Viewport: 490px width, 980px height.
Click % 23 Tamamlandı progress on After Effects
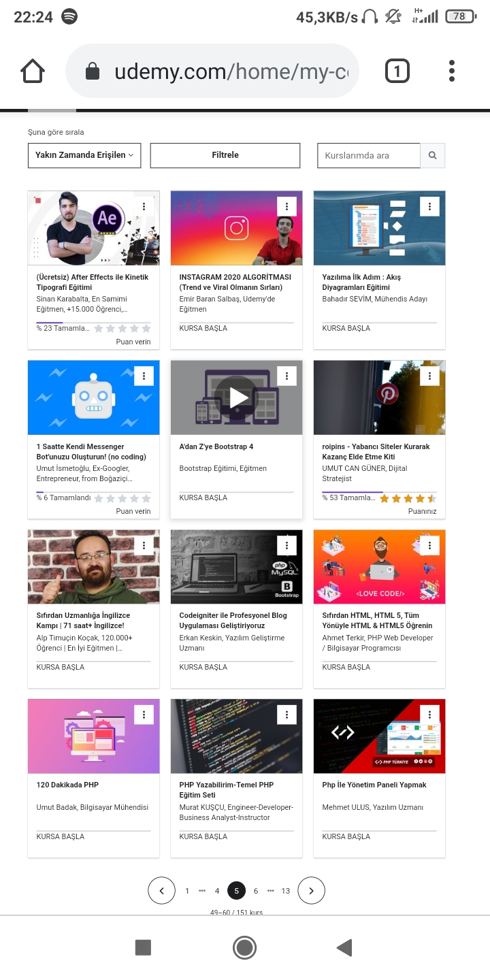tap(63, 328)
